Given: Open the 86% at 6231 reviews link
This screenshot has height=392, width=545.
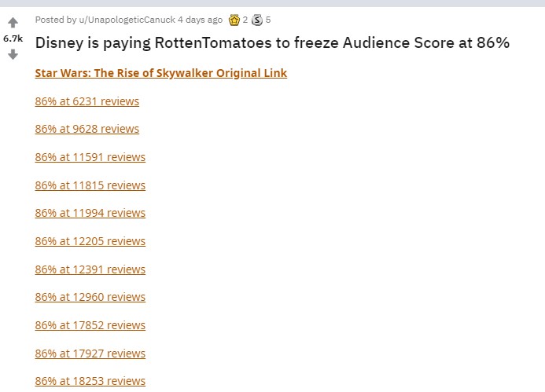Looking at the screenshot, I should [x=87, y=101].
